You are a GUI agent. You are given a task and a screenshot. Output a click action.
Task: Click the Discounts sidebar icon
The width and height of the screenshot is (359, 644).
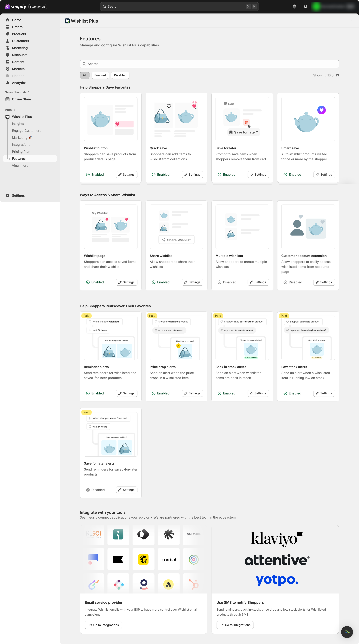coord(7,55)
